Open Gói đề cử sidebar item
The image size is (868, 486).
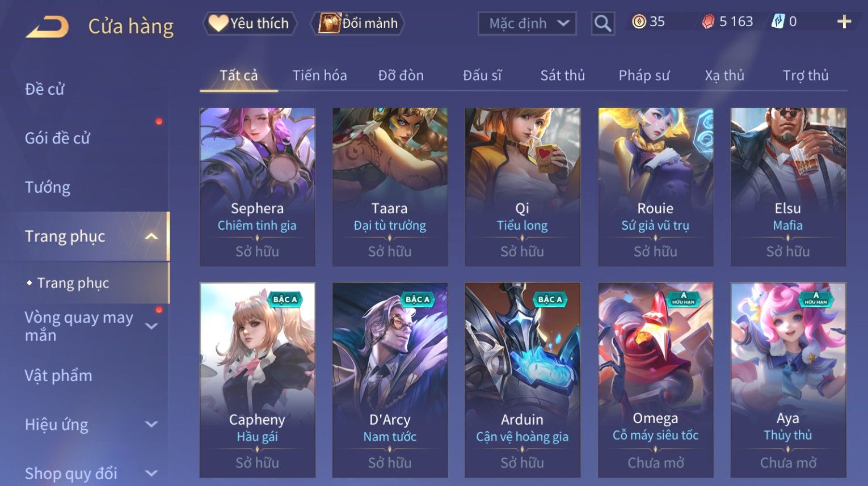pyautogui.click(x=57, y=138)
